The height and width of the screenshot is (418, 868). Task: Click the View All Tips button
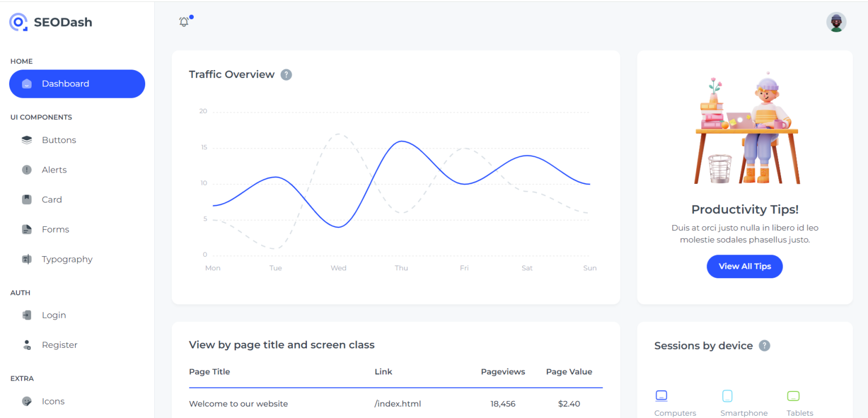[x=744, y=266]
